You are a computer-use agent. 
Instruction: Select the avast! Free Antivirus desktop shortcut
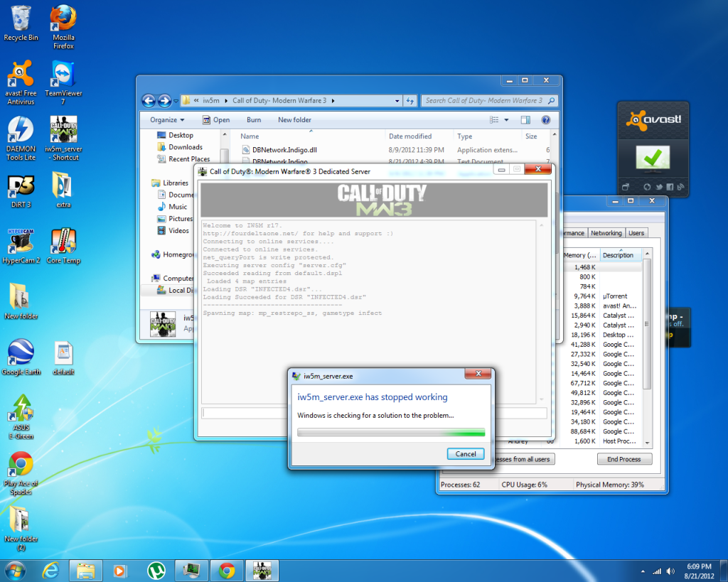21,82
